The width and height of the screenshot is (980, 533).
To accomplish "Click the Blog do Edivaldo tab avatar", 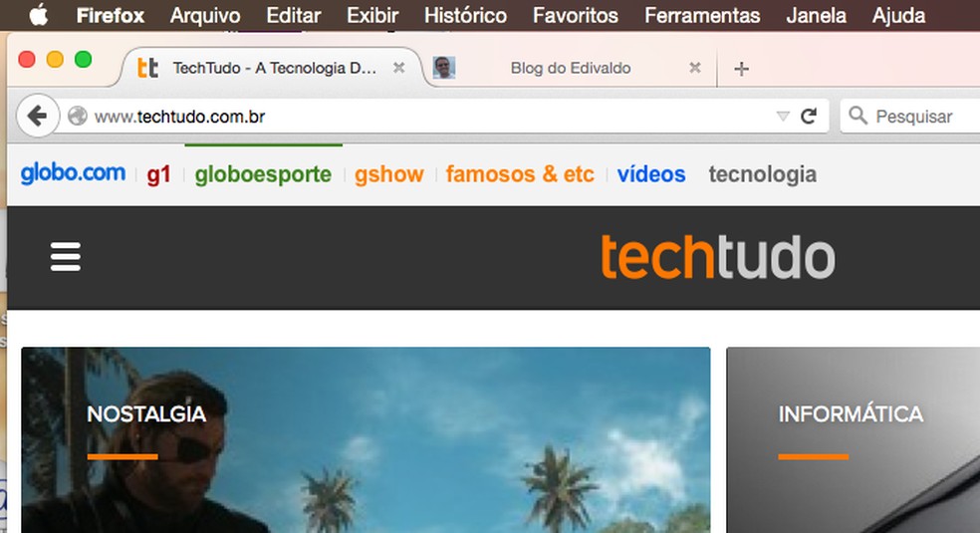I will pyautogui.click(x=444, y=68).
